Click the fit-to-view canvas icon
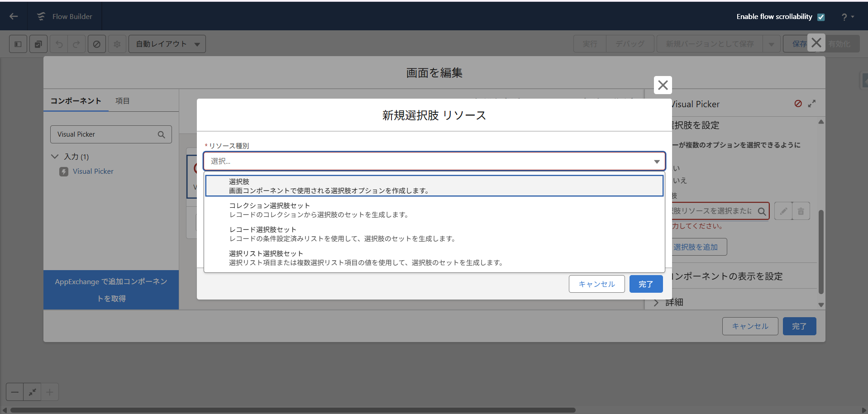Image resolution: width=868 pixels, height=414 pixels. [x=32, y=392]
